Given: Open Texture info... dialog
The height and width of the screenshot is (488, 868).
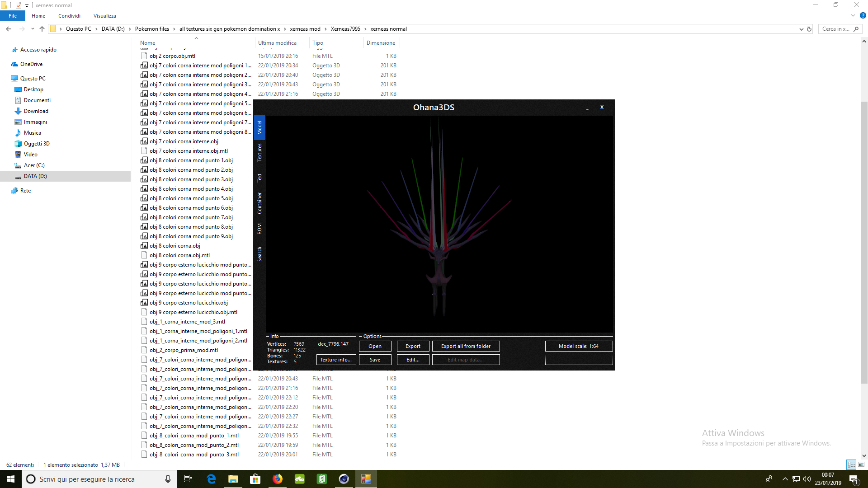Looking at the screenshot, I should coord(336,360).
